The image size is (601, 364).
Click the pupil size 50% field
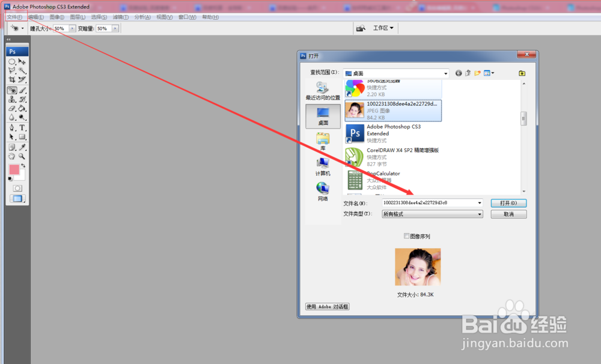61,28
